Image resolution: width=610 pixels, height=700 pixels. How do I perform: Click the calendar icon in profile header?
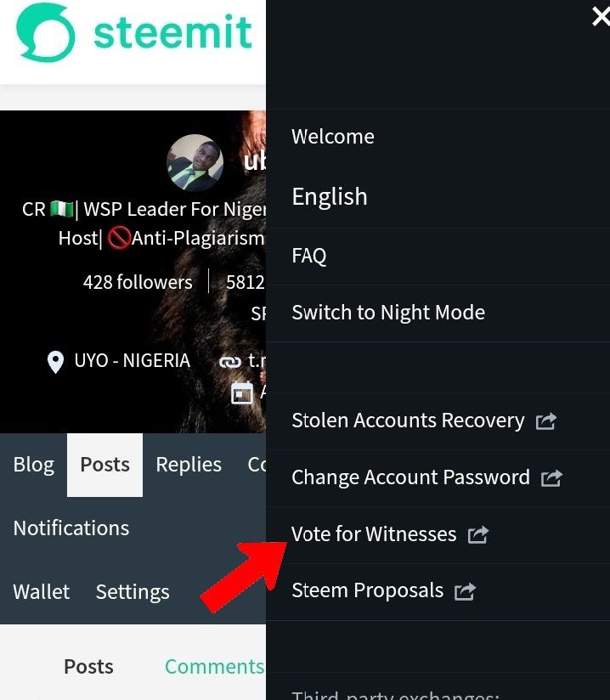(x=241, y=393)
